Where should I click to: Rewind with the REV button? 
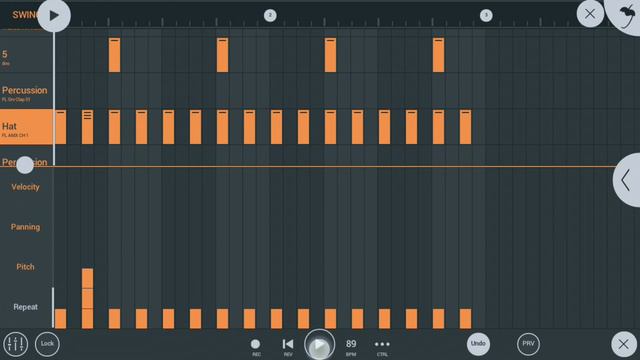(288, 347)
